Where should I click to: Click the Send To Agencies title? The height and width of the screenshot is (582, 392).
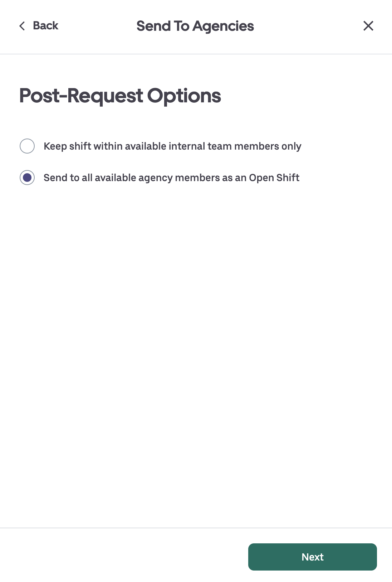[195, 26]
